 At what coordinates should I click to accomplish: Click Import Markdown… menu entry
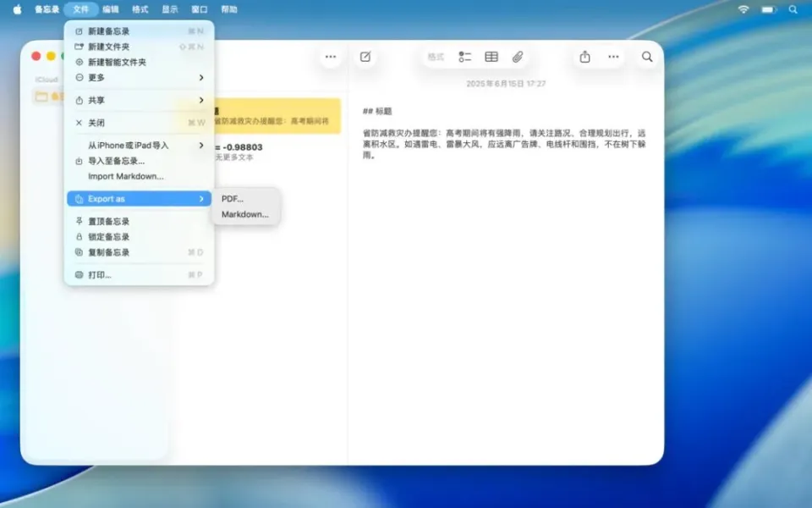click(126, 177)
